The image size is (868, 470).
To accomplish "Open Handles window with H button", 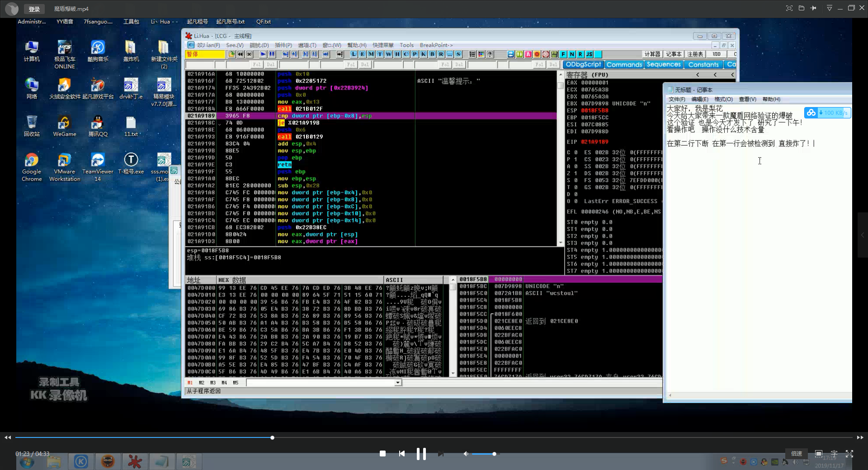I will (397, 54).
